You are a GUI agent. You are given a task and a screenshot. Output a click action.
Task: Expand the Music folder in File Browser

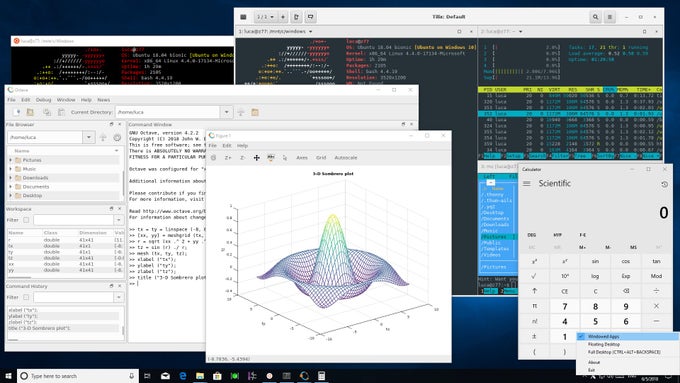coord(11,169)
